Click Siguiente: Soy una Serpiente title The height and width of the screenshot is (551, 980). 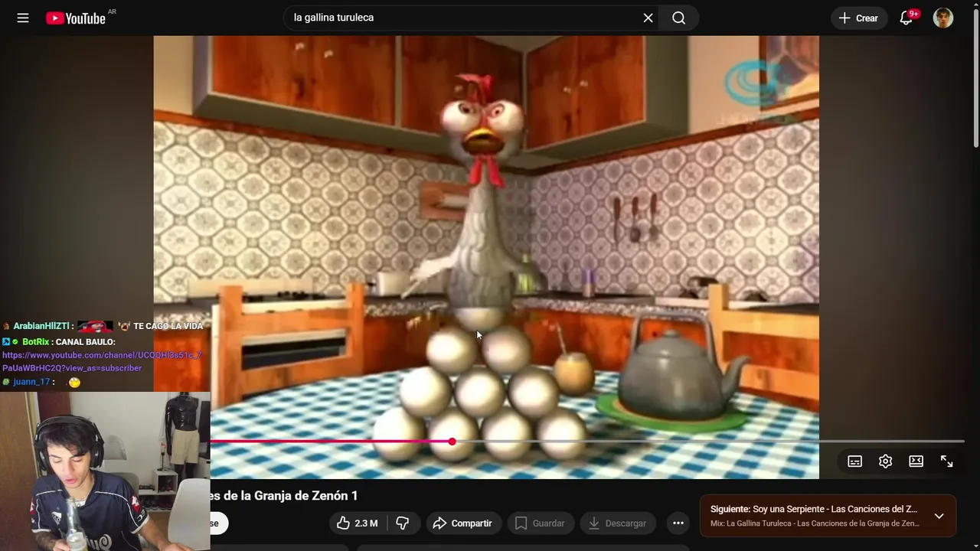coord(813,509)
